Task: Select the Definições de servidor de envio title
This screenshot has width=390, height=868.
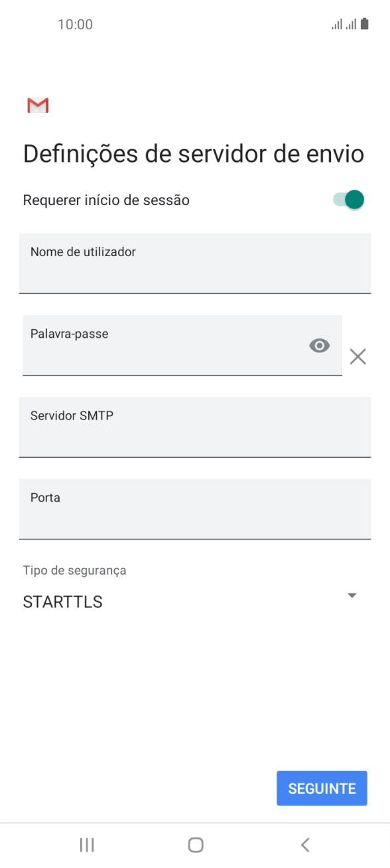Action: click(193, 153)
